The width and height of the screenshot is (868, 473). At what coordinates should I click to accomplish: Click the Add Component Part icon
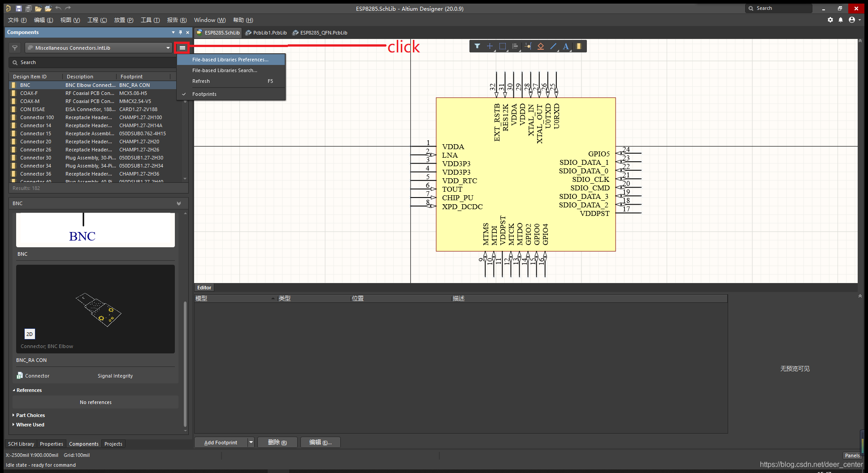579,46
